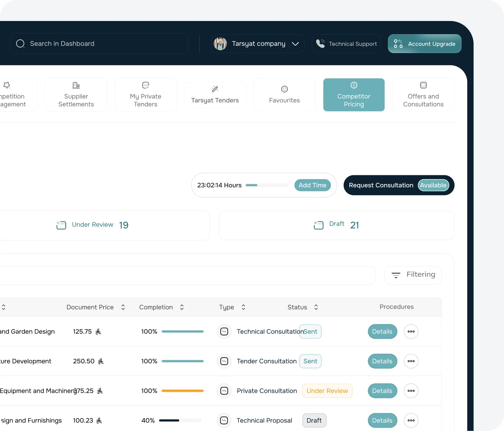Click the Account Upgrade button

pyautogui.click(x=424, y=44)
